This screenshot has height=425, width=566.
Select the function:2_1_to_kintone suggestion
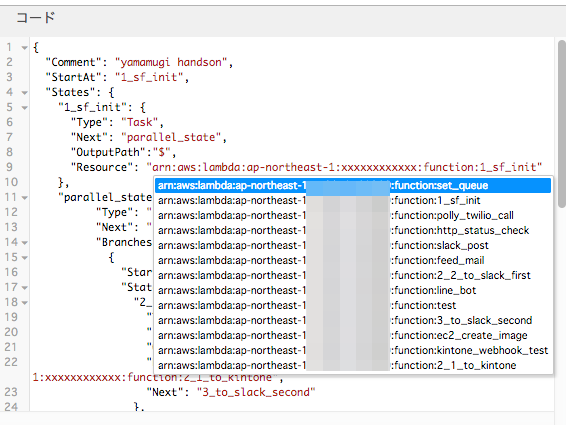coord(353,365)
